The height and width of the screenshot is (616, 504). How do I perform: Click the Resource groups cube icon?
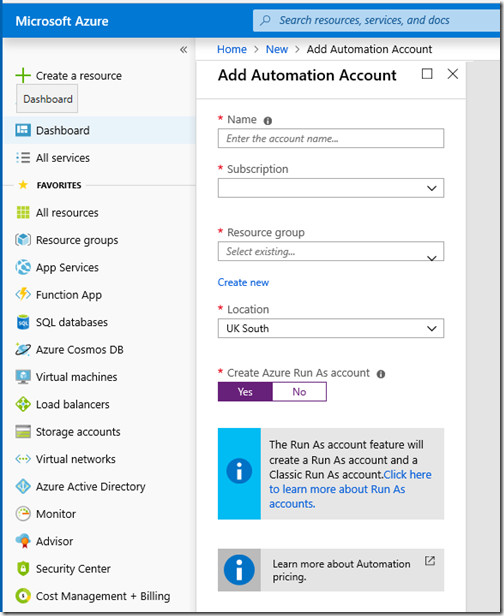click(x=23, y=240)
